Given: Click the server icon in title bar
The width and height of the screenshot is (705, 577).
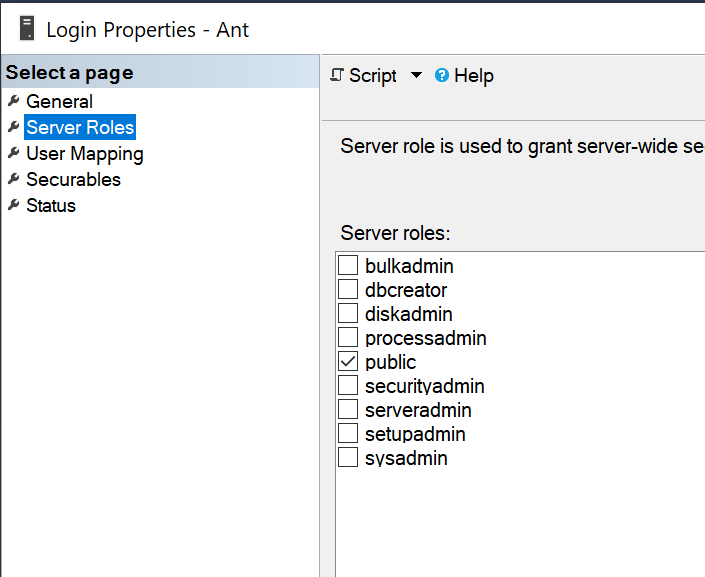Looking at the screenshot, I should click(x=27, y=29).
